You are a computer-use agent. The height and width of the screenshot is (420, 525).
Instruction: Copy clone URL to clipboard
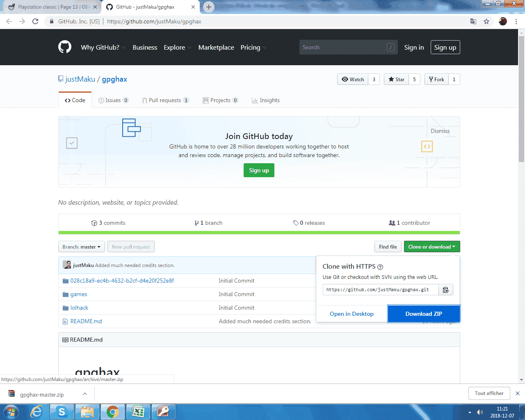[446, 290]
